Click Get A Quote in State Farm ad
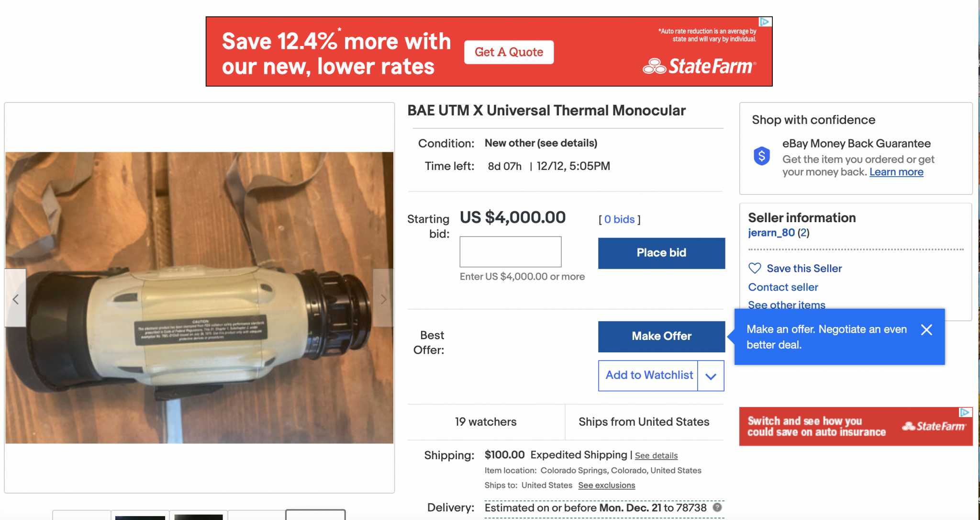Viewport: 980px width, 520px height. coord(509,52)
